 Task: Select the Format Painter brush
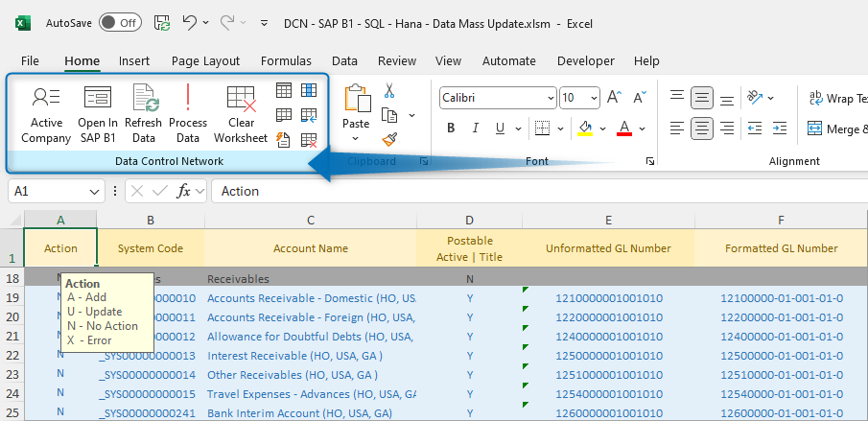click(x=389, y=139)
